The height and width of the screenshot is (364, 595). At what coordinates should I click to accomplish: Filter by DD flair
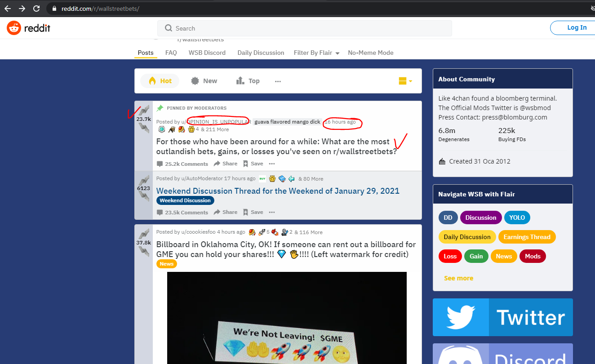point(448,218)
